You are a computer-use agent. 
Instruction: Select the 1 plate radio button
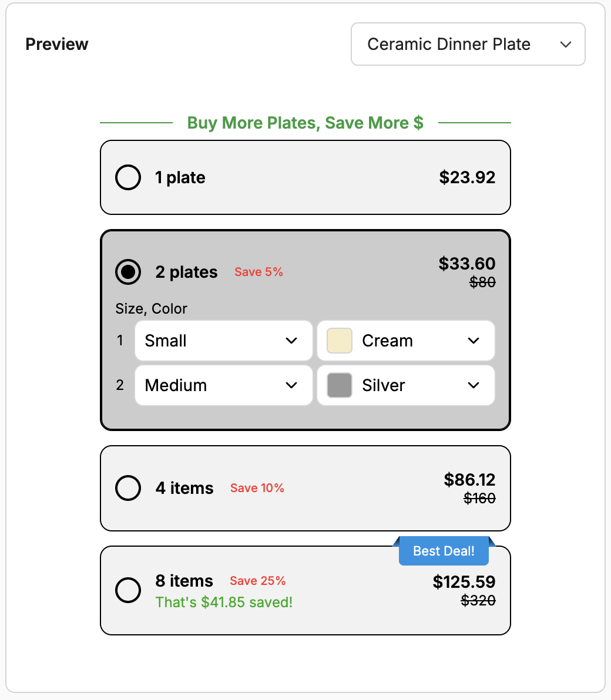pyautogui.click(x=128, y=177)
